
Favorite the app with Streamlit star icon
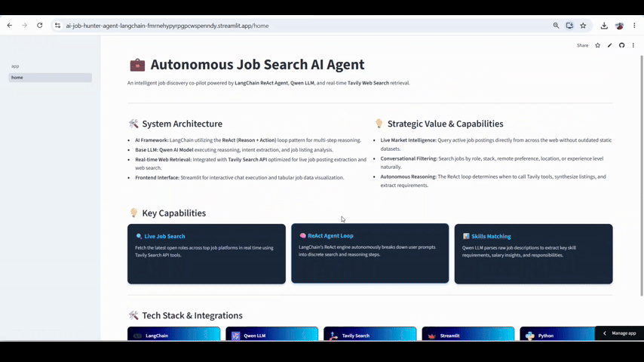click(x=597, y=45)
